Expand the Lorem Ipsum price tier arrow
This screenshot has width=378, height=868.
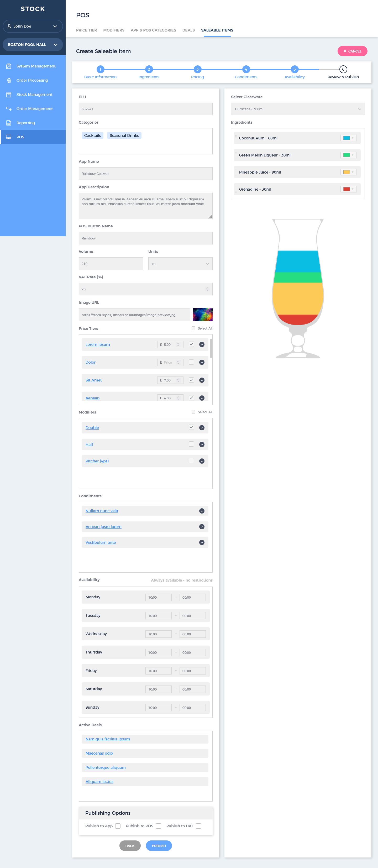[x=202, y=344]
